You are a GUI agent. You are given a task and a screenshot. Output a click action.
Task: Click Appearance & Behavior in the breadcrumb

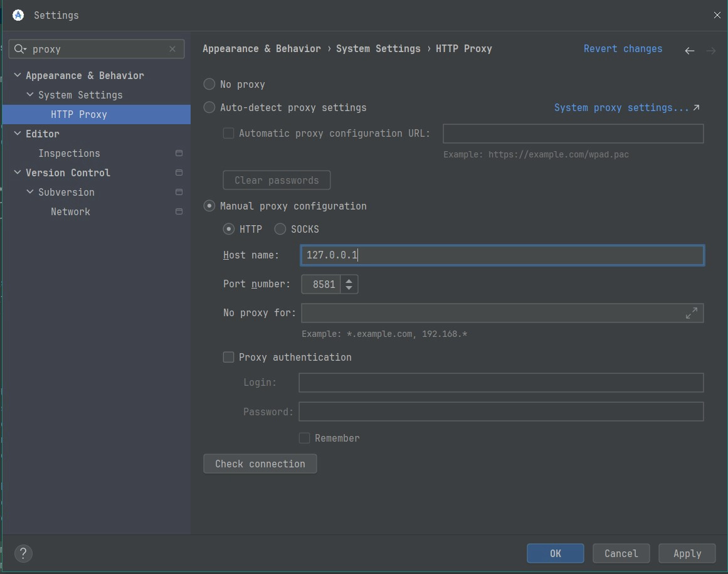[x=261, y=49]
